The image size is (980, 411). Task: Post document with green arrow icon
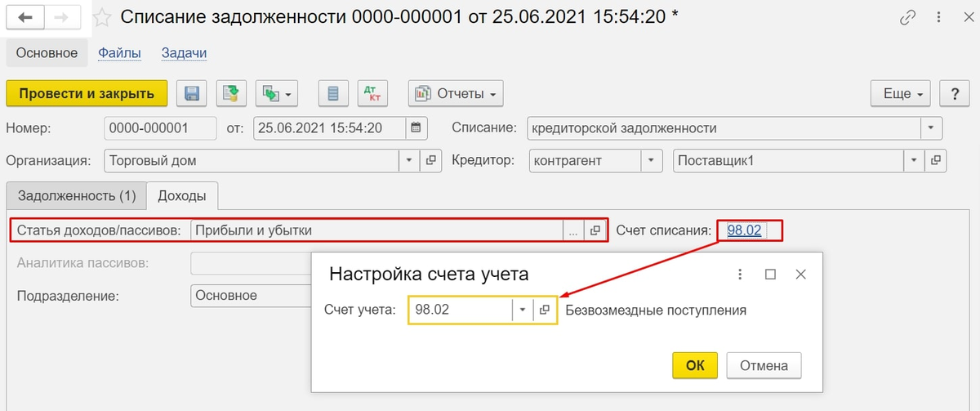point(231,93)
